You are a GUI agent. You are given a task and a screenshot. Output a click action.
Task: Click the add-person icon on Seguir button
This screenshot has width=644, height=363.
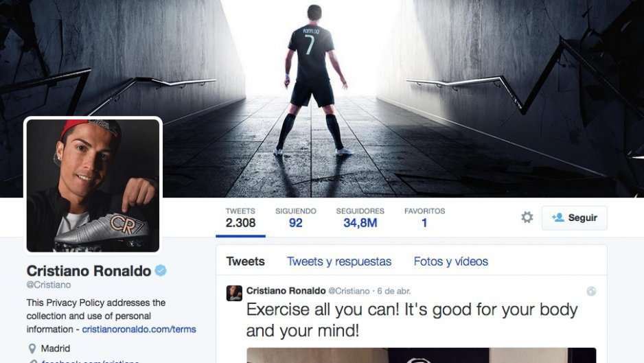click(x=557, y=218)
